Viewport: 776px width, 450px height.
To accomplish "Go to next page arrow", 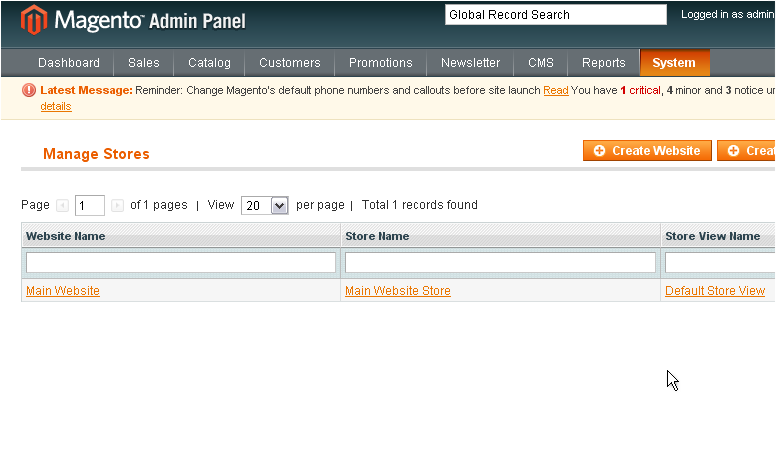I will [117, 205].
